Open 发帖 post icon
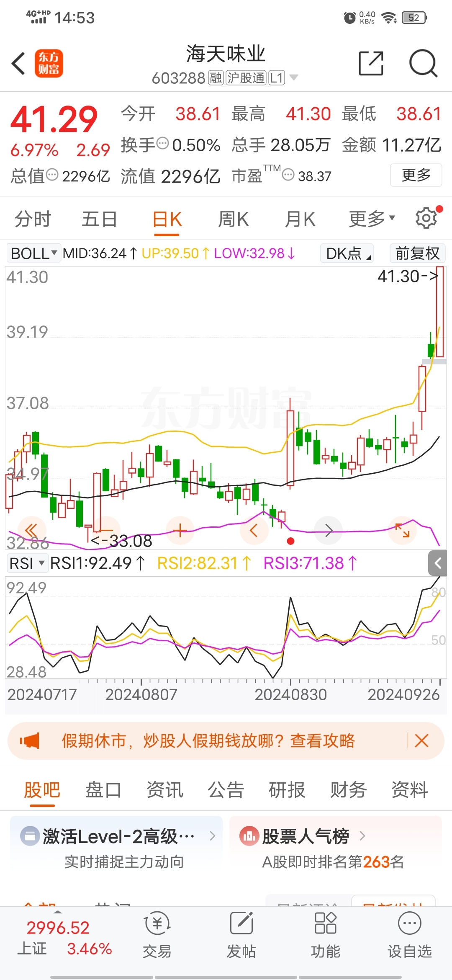Image resolution: width=452 pixels, height=980 pixels. click(241, 935)
